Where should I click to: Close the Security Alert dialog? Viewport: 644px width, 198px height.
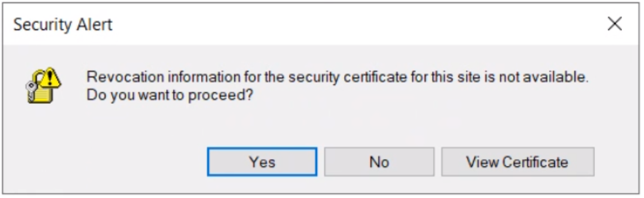(x=614, y=24)
